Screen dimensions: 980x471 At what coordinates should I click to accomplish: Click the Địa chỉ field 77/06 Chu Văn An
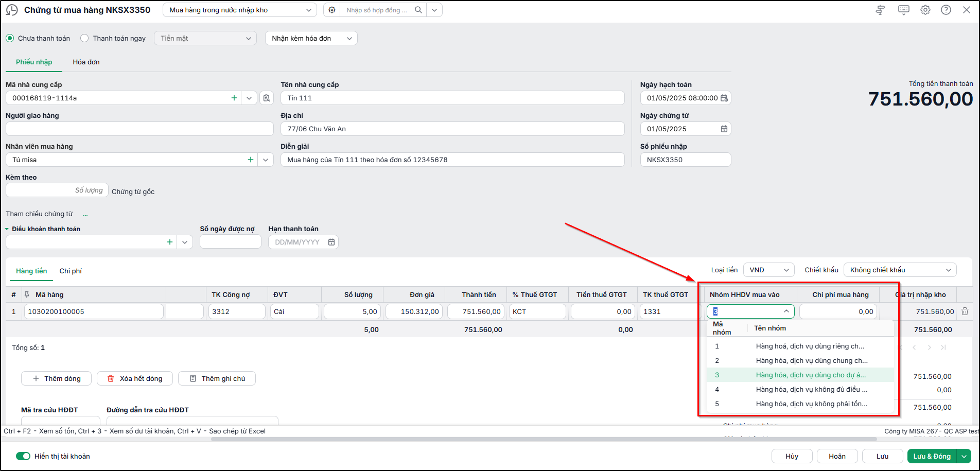[x=452, y=129]
